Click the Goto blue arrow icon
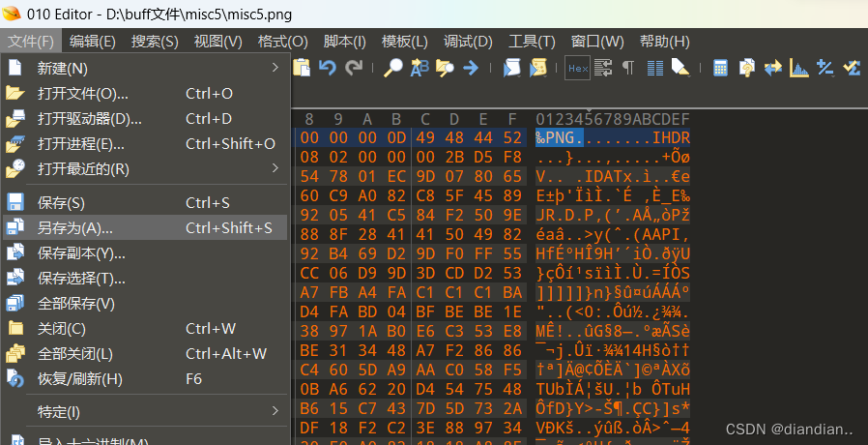Image resolution: width=868 pixels, height=445 pixels. [471, 68]
